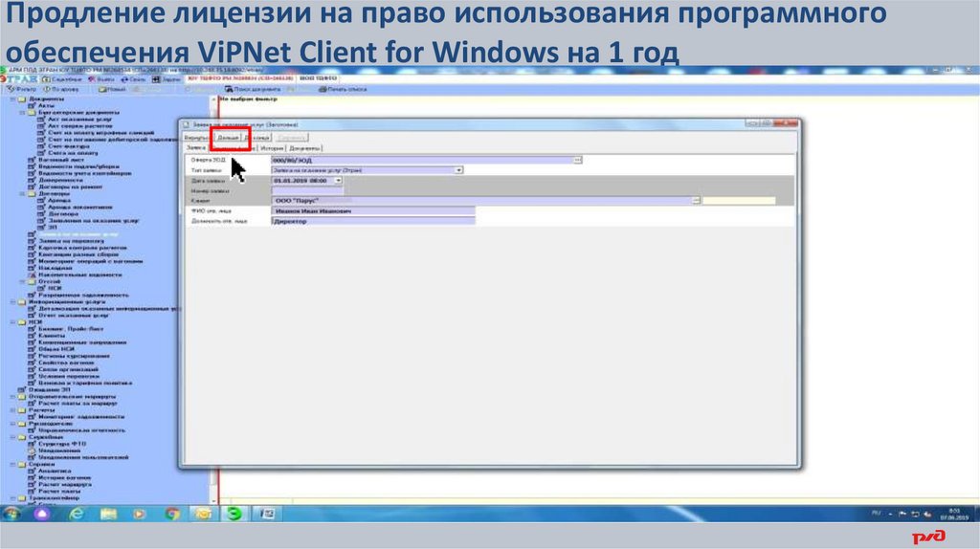The height and width of the screenshot is (549, 980).
Task: Select the Договоры на ремонт item icon
Action: 32,187
